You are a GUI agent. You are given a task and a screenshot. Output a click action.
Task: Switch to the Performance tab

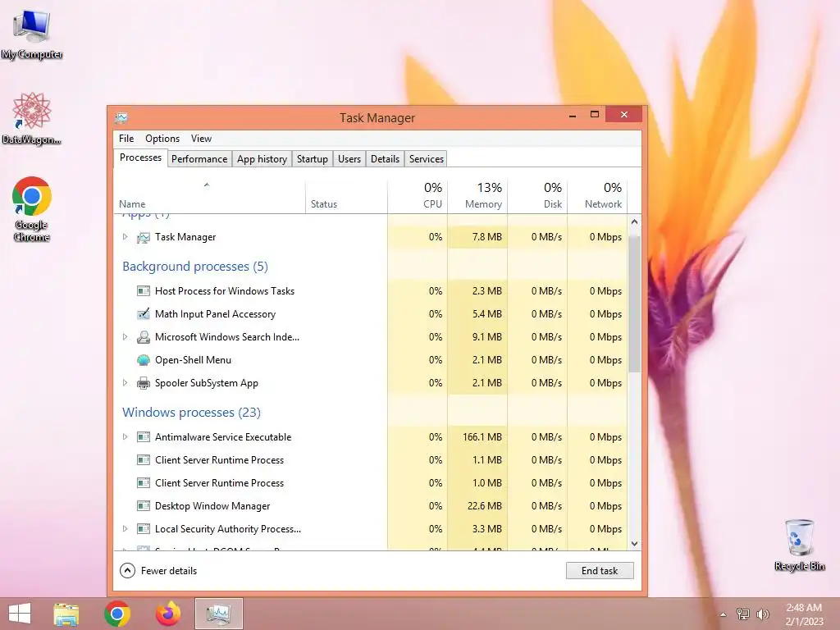[199, 159]
